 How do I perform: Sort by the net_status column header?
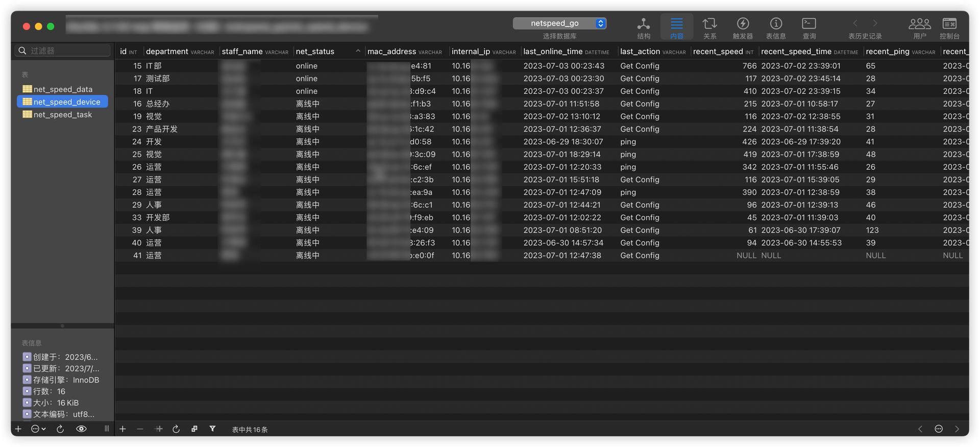pos(327,52)
